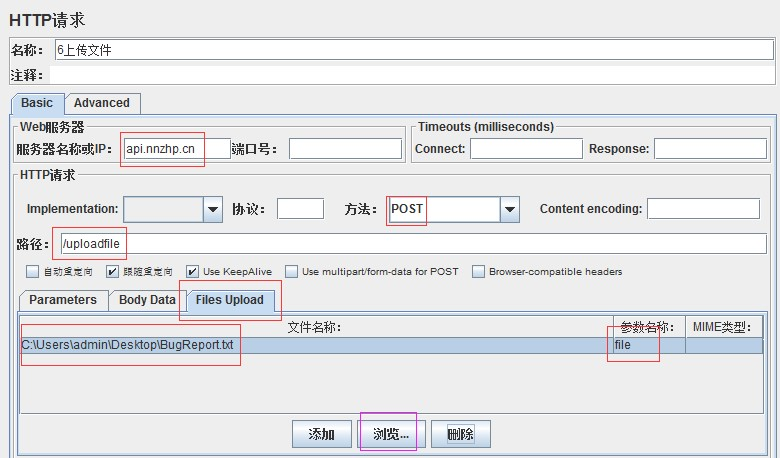
Task: Open the Body Data tab
Action: 147,300
